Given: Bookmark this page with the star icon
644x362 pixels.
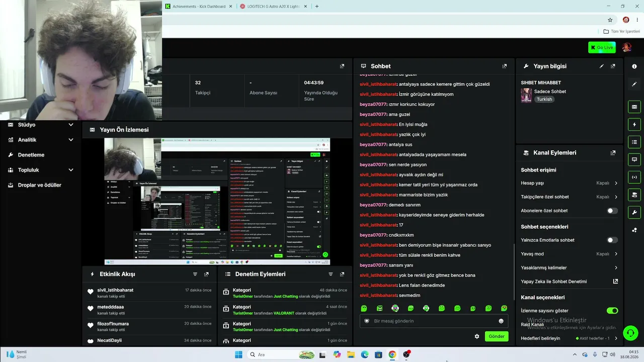Looking at the screenshot, I should click(610, 20).
